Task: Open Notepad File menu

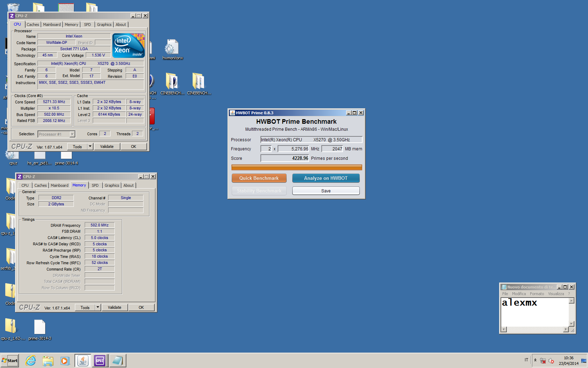Action: coord(505,294)
